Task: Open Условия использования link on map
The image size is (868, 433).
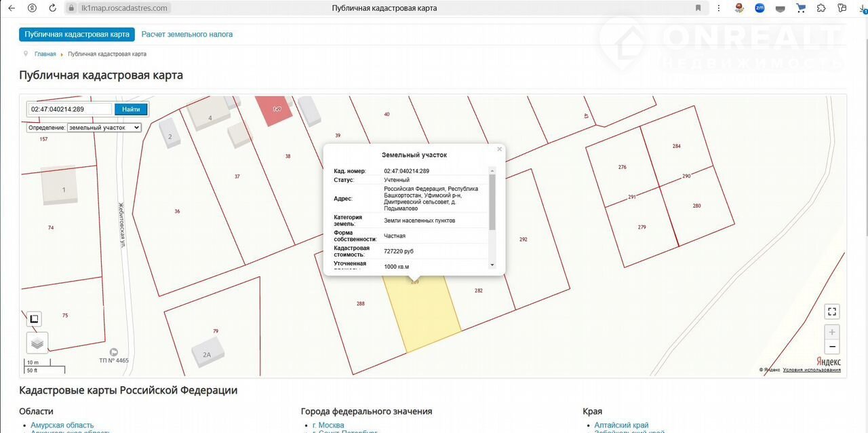Action: click(812, 370)
